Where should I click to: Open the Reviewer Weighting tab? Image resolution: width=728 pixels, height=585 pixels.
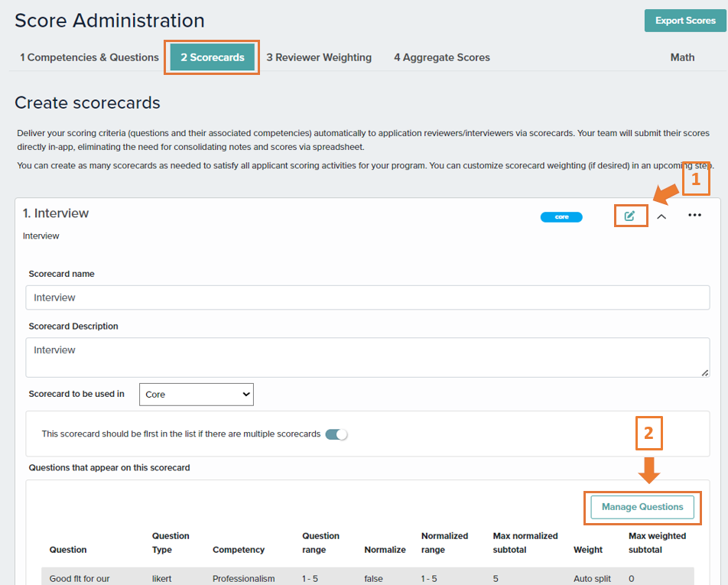click(319, 57)
